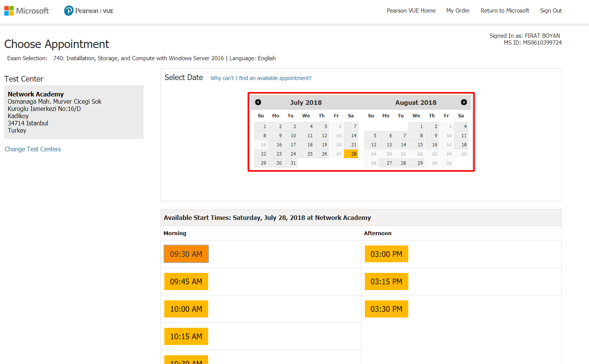Select July 5 date

tap(322, 126)
